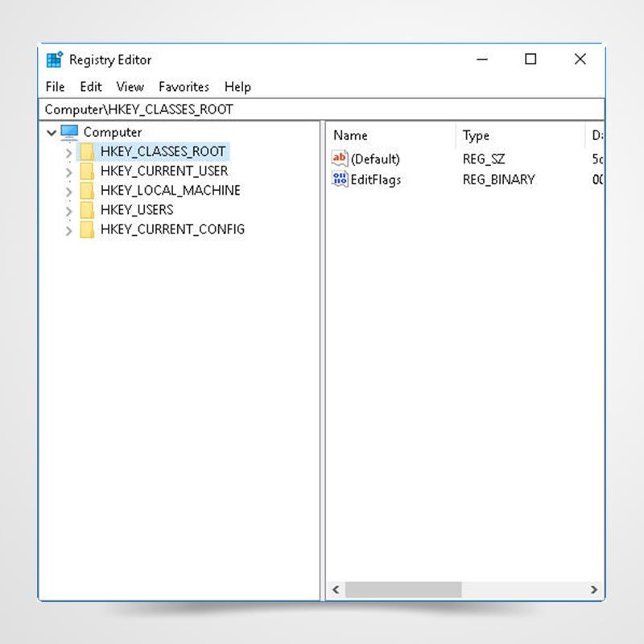644x644 pixels.
Task: Collapse the Computer tree node
Action: point(52,133)
